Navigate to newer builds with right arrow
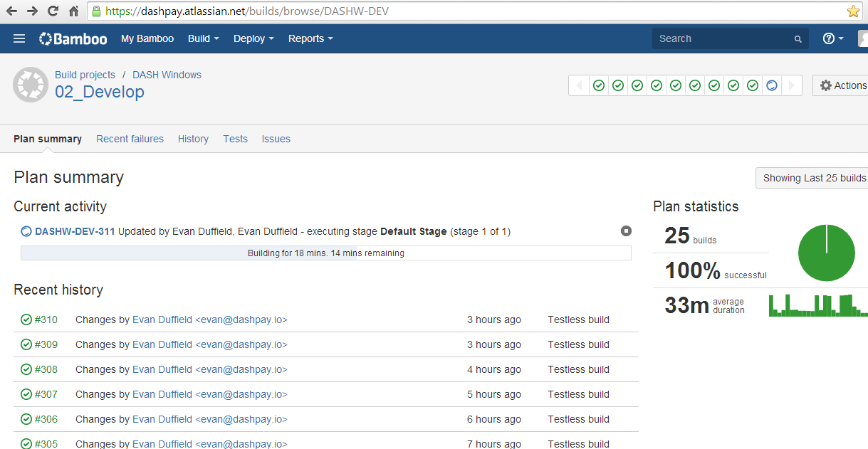The height and width of the screenshot is (449, 868). pyautogui.click(x=792, y=85)
